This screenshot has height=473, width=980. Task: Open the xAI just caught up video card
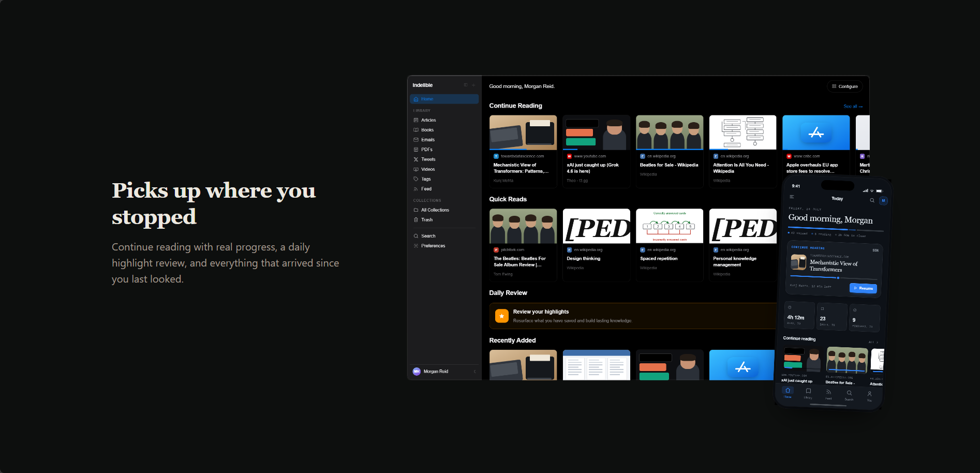[x=597, y=151]
